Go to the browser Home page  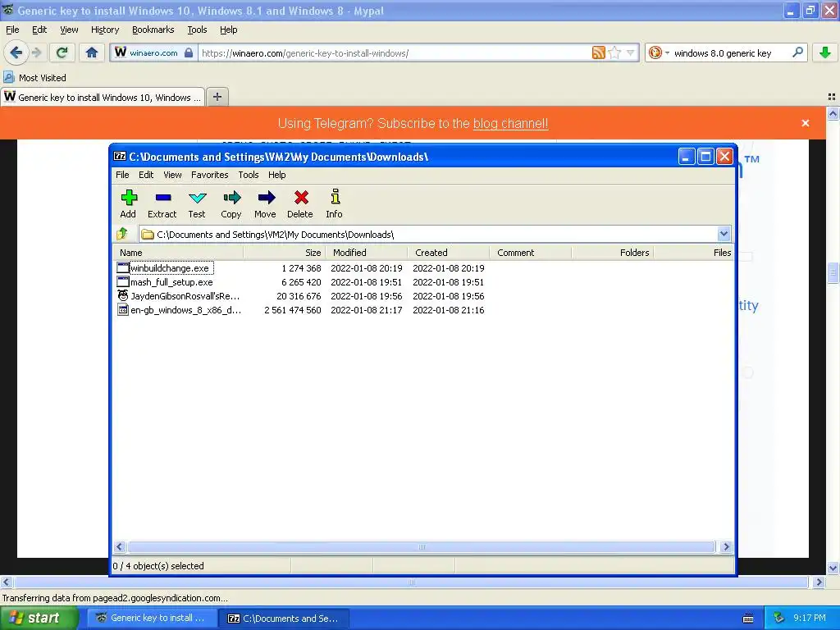click(x=92, y=52)
